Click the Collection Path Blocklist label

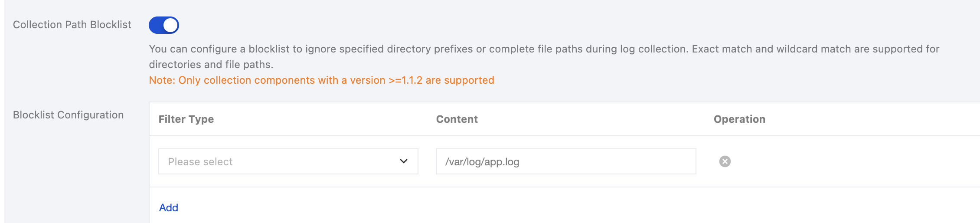pyautogui.click(x=72, y=25)
